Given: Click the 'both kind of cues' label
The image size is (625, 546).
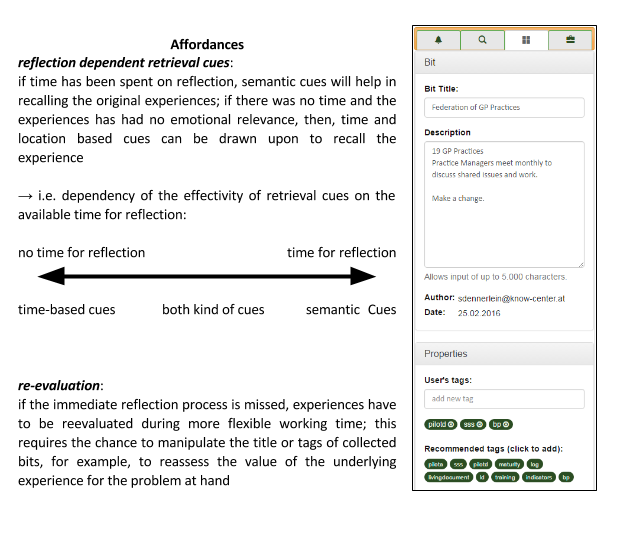Looking at the screenshot, I should (213, 310).
